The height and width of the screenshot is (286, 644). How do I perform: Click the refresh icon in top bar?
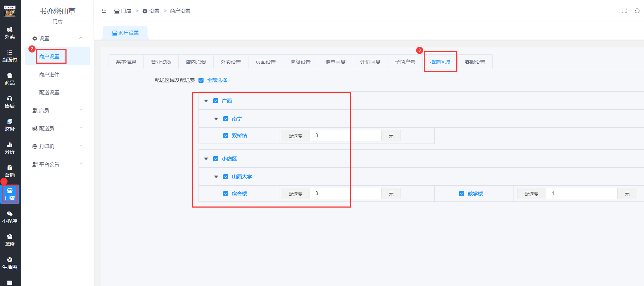coord(637,11)
